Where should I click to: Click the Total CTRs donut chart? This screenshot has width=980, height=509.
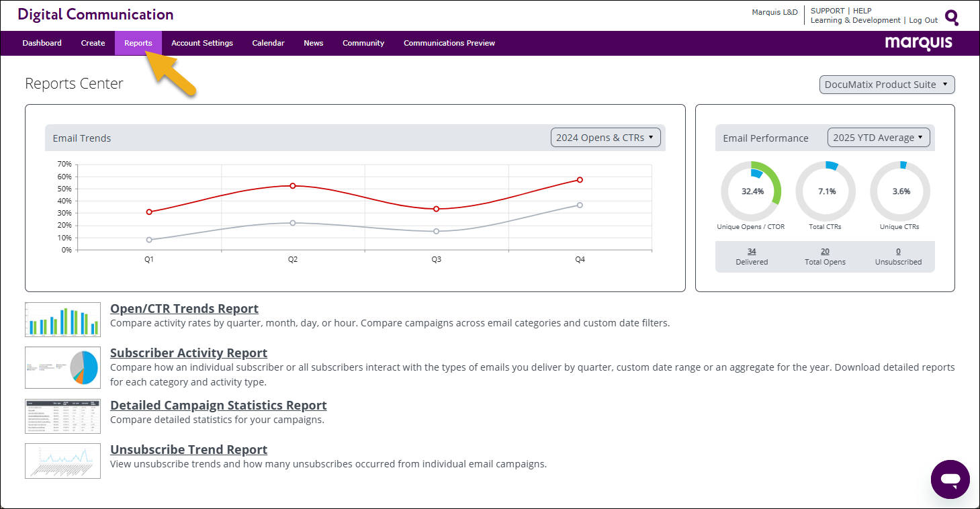pyautogui.click(x=826, y=191)
